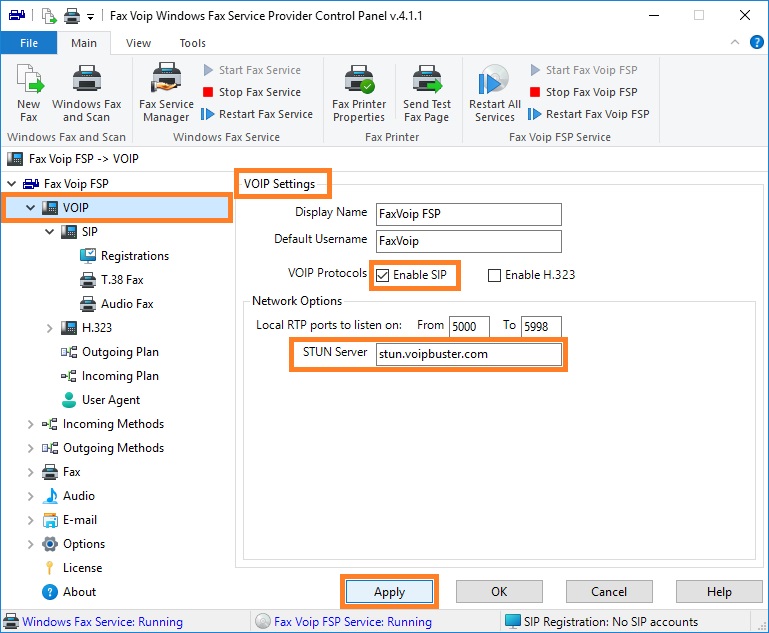Click SIP Registration status entry
This screenshot has height=633, width=769.
(x=601, y=622)
